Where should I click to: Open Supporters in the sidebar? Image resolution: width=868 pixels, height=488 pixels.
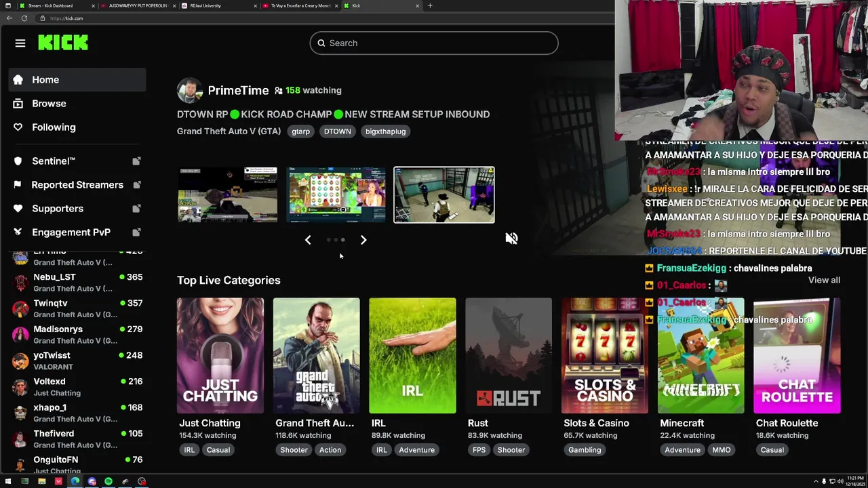(77, 209)
